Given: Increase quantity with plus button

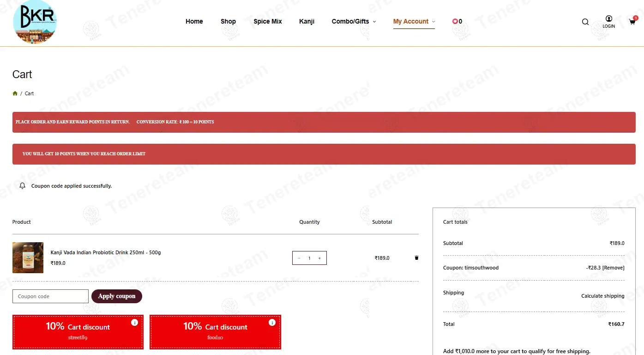Looking at the screenshot, I should 319,258.
